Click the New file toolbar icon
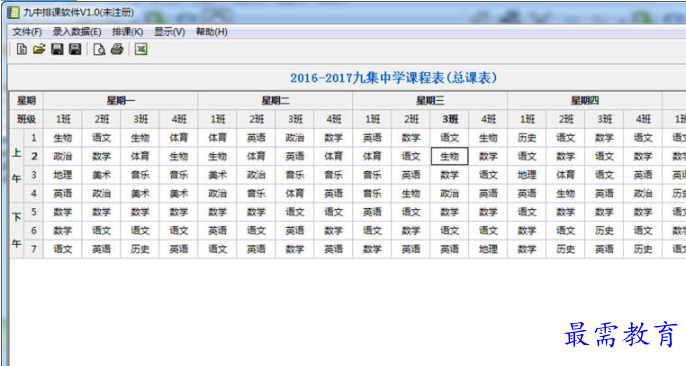Image resolution: width=686 pixels, height=366 pixels. (21, 49)
